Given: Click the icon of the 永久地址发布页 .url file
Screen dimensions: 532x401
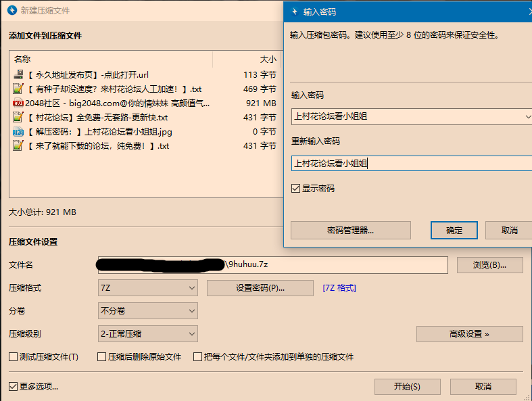Looking at the screenshot, I should pyautogui.click(x=18, y=75).
